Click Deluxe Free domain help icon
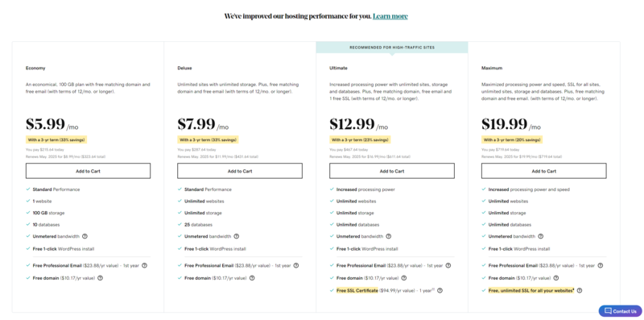 pos(252,278)
